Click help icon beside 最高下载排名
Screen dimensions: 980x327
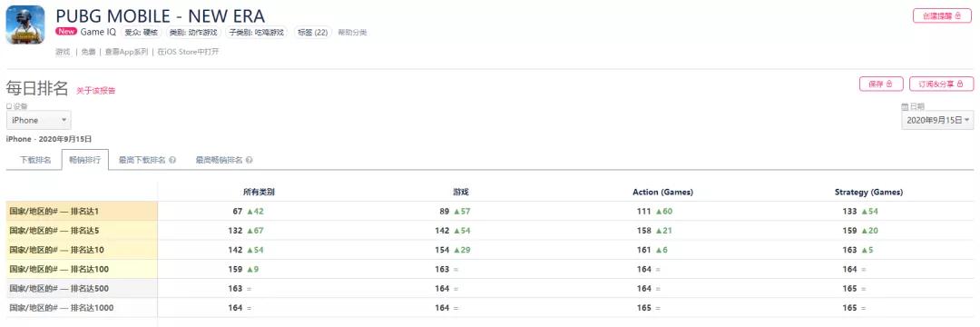(172, 161)
